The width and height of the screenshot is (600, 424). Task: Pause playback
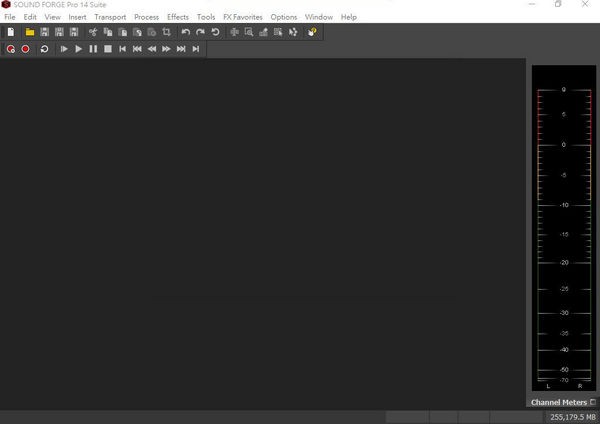coord(93,49)
